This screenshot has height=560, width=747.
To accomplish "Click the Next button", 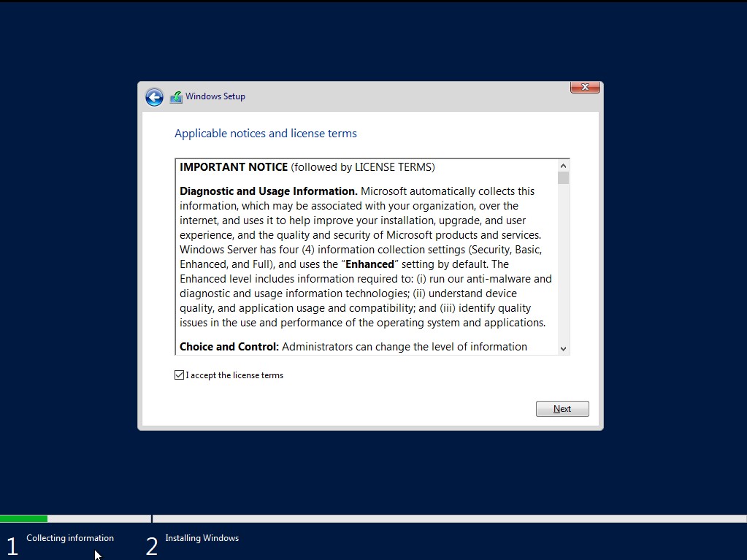I will tap(562, 408).
